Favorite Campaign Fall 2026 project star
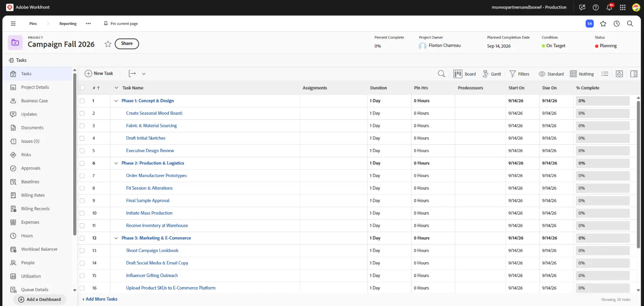 (x=108, y=44)
